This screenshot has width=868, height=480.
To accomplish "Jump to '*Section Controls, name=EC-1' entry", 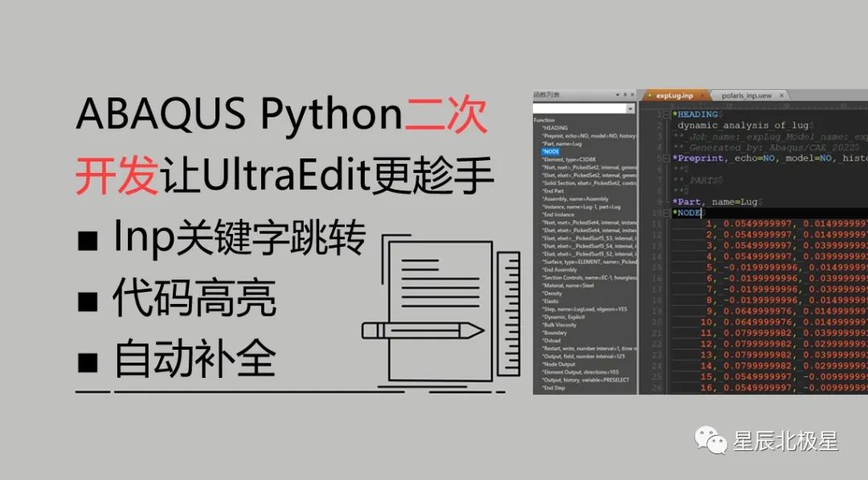I will pos(588,277).
